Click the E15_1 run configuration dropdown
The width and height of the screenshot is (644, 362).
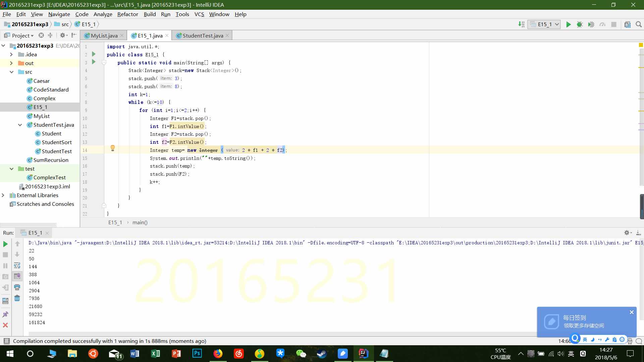[x=545, y=24]
